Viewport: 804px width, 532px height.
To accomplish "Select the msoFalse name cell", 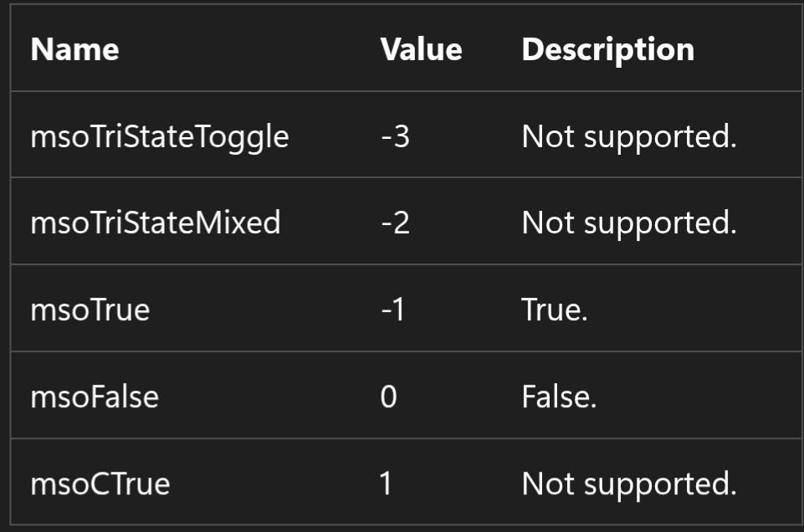I will [x=94, y=396].
